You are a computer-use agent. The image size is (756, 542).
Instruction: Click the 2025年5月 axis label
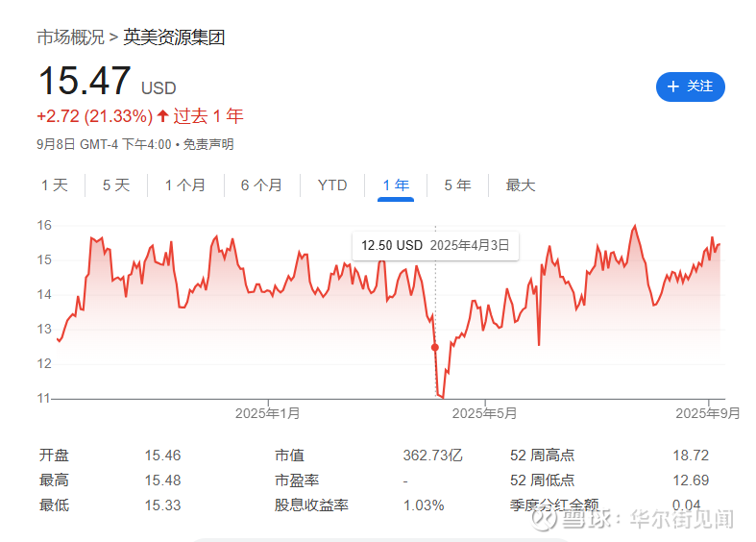tap(484, 413)
